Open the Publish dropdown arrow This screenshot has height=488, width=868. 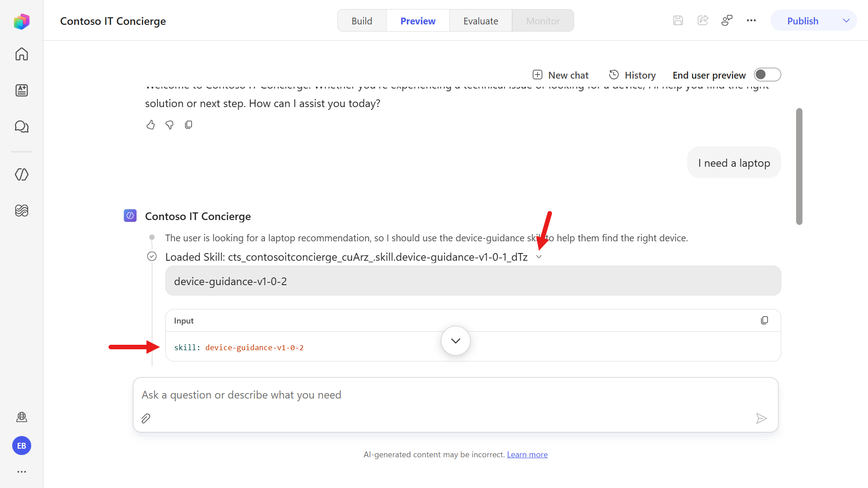846,21
